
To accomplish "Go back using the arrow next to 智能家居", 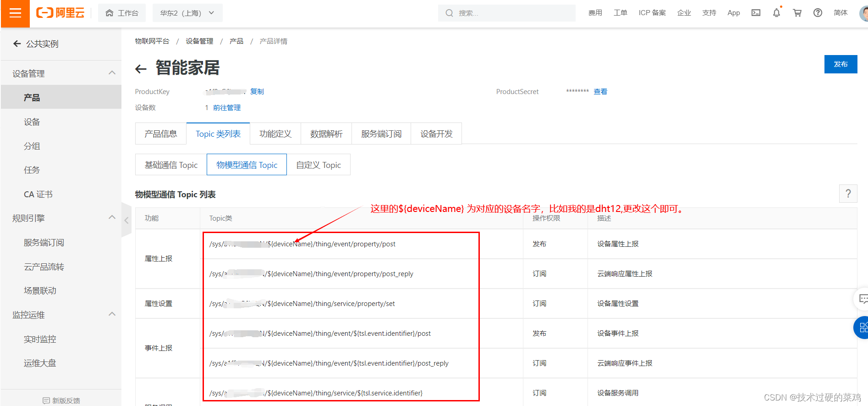I will tap(141, 69).
